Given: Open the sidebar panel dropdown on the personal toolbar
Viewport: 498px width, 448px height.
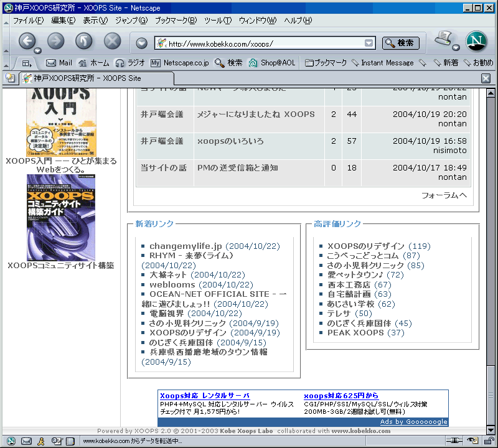Looking at the screenshot, I should coord(27,63).
